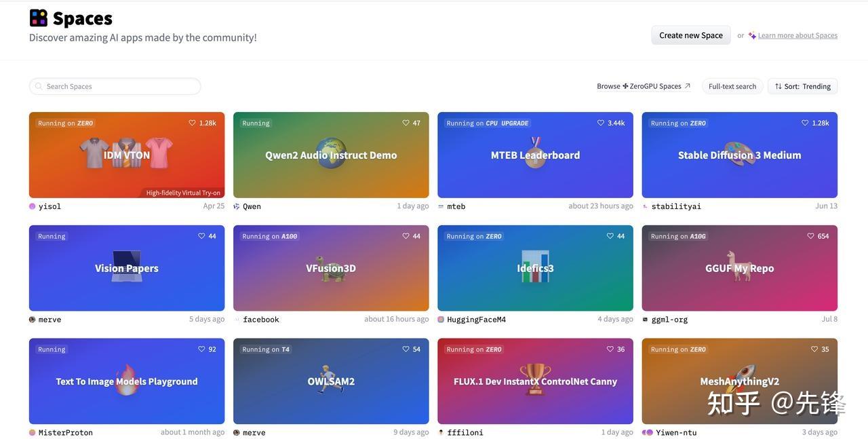The image size is (868, 439).
Task: Like the Qwen2 Audio Instruct Demo space
Action: coord(406,123)
